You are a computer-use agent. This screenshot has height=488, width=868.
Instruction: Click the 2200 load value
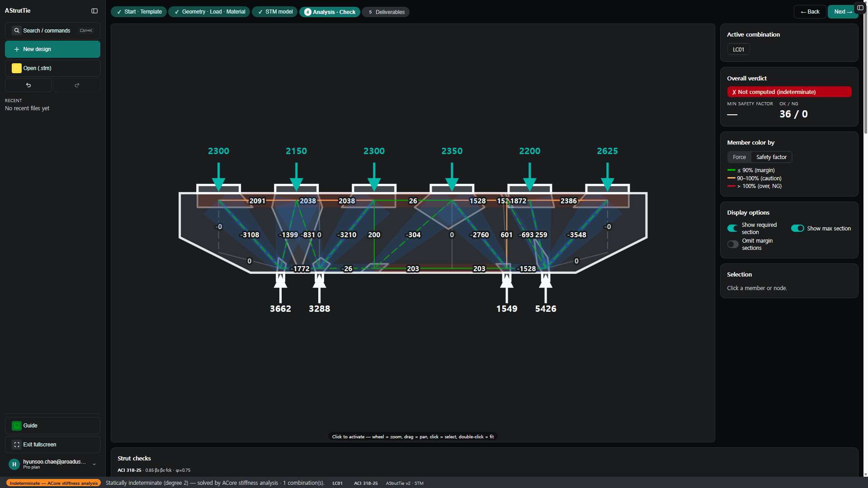coord(529,151)
